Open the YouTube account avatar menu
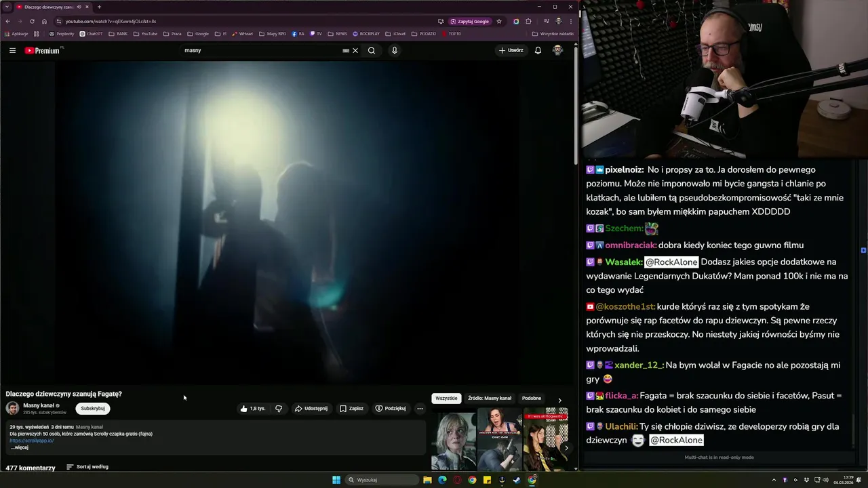 [557, 50]
